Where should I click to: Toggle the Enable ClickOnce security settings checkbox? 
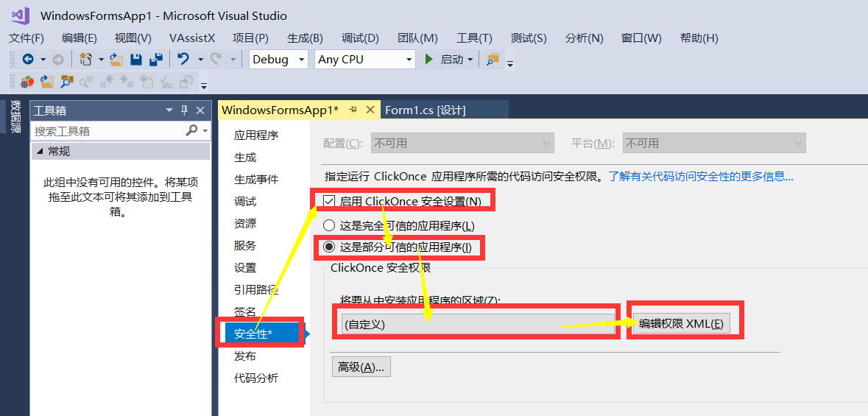click(329, 202)
